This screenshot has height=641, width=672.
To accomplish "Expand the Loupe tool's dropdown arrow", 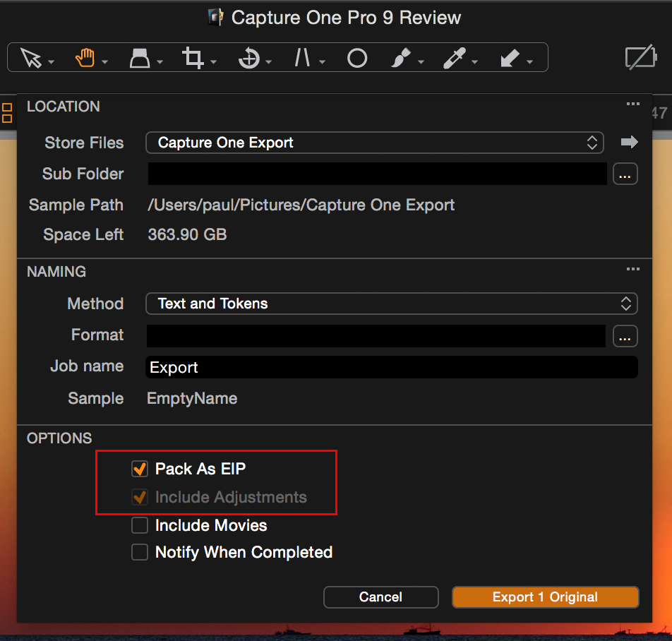I will coord(160,62).
